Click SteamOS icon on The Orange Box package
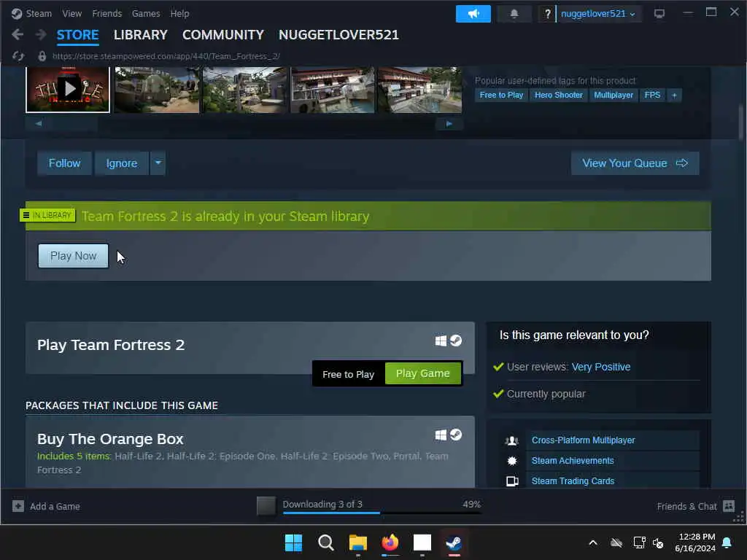This screenshot has width=747, height=560. pos(456,435)
